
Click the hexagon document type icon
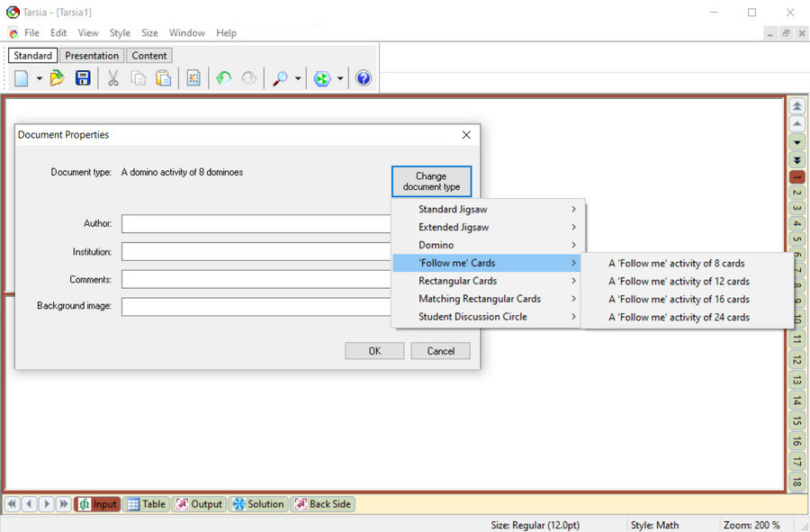(x=322, y=78)
